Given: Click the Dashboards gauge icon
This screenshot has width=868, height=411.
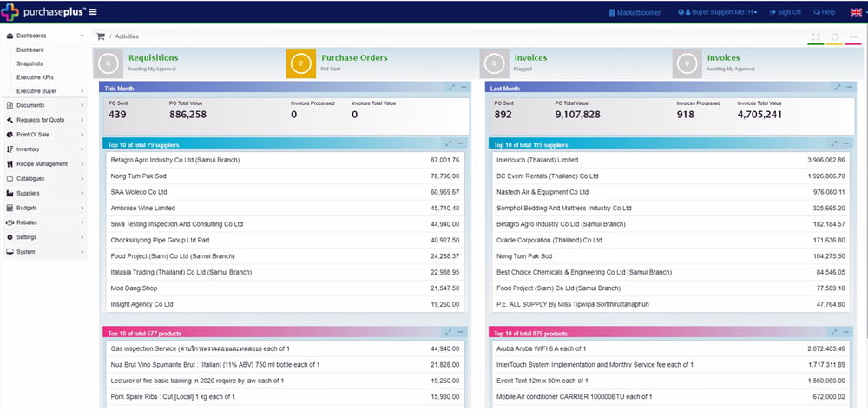Looking at the screenshot, I should click(10, 36).
